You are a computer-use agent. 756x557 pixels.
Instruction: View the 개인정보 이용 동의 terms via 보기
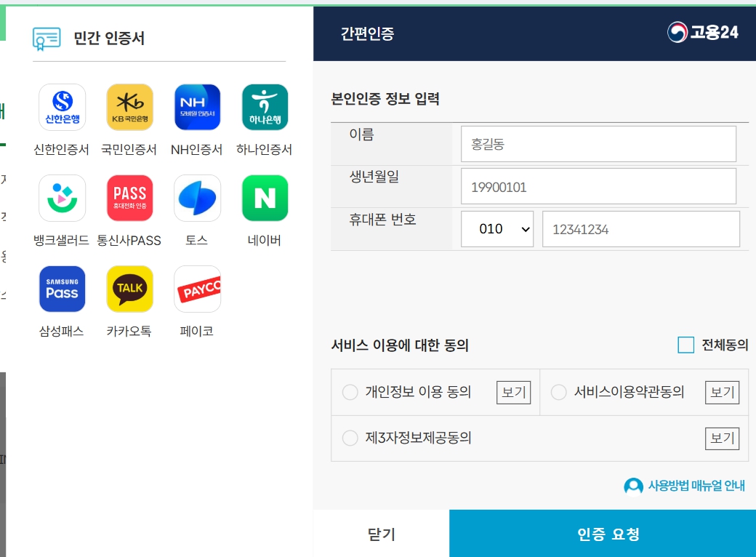tap(513, 392)
